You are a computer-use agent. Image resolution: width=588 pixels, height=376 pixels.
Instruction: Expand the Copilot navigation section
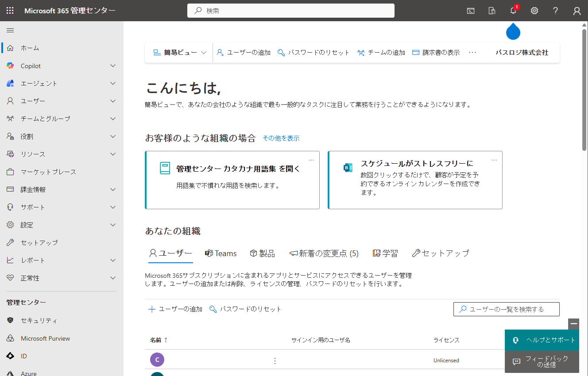click(113, 65)
